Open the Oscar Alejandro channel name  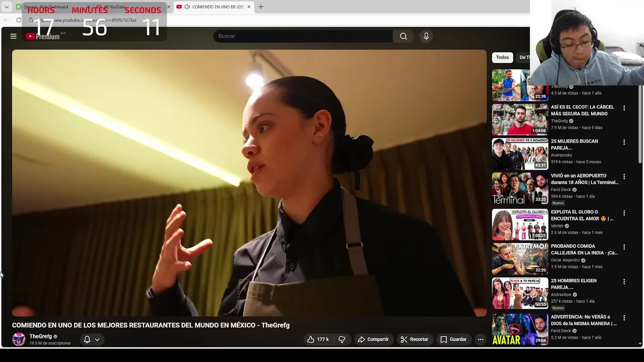click(x=565, y=260)
